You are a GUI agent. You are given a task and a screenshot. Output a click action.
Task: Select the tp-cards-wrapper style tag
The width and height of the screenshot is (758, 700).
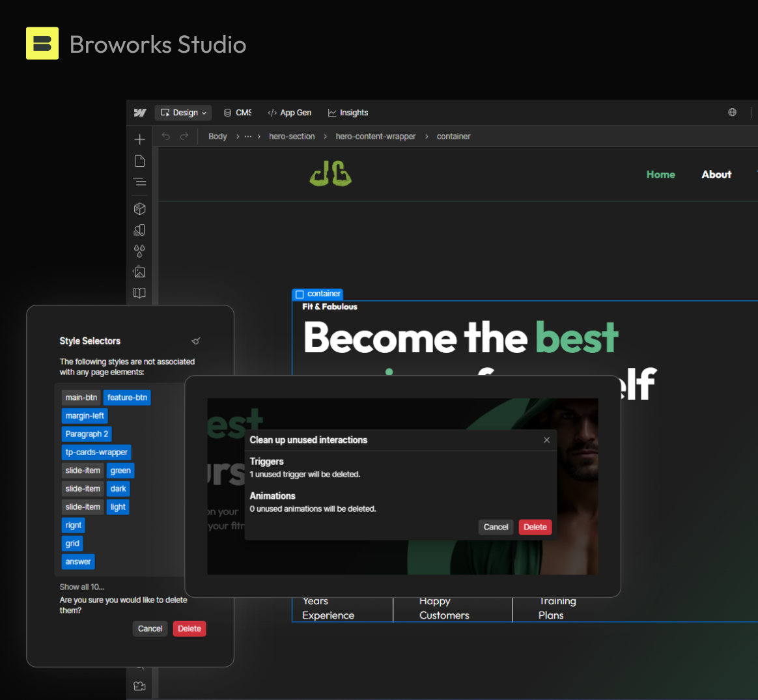coord(96,452)
